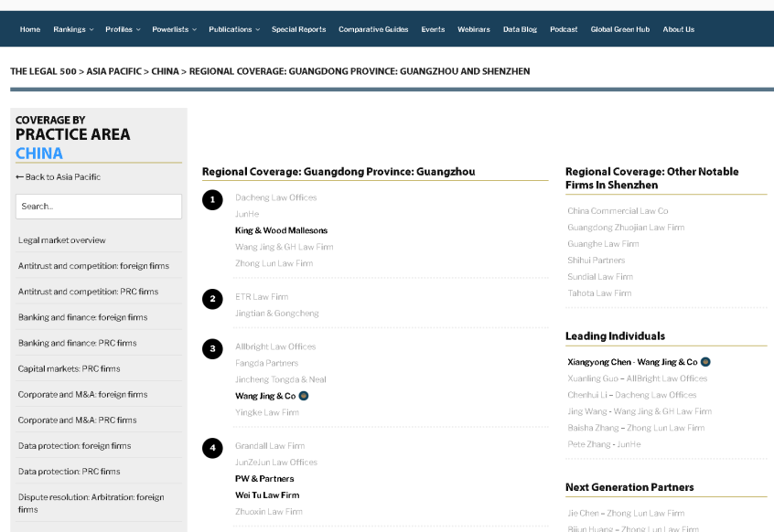Click the badge icon beside Wang Jing & Co in tier 3
Image resolution: width=774 pixels, height=532 pixels.
click(304, 396)
